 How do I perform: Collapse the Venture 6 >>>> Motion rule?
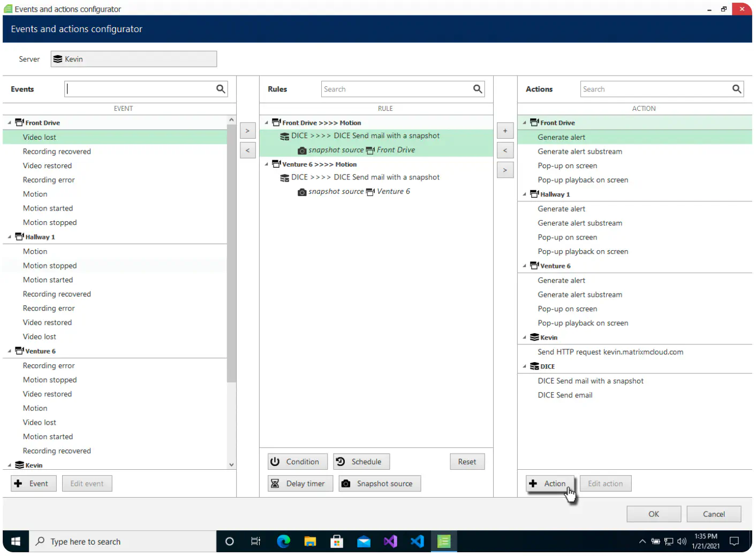point(266,164)
